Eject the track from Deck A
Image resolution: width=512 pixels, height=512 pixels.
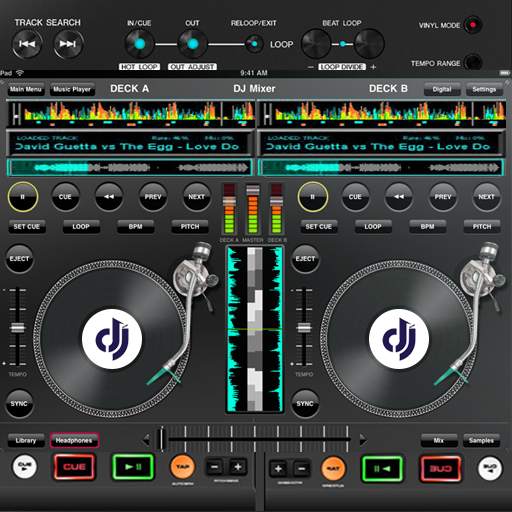coord(19,259)
